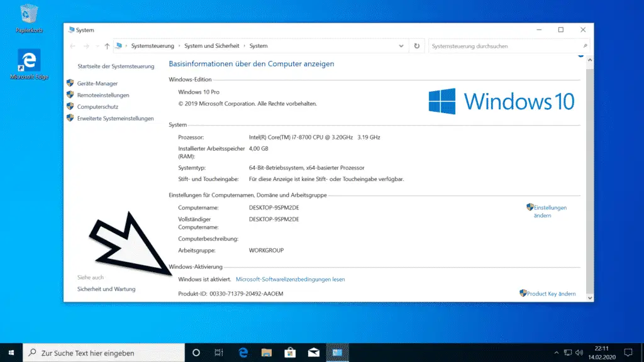The image size is (644, 362).
Task: Click the System breadcrumb in address bar
Action: pyautogui.click(x=258, y=46)
